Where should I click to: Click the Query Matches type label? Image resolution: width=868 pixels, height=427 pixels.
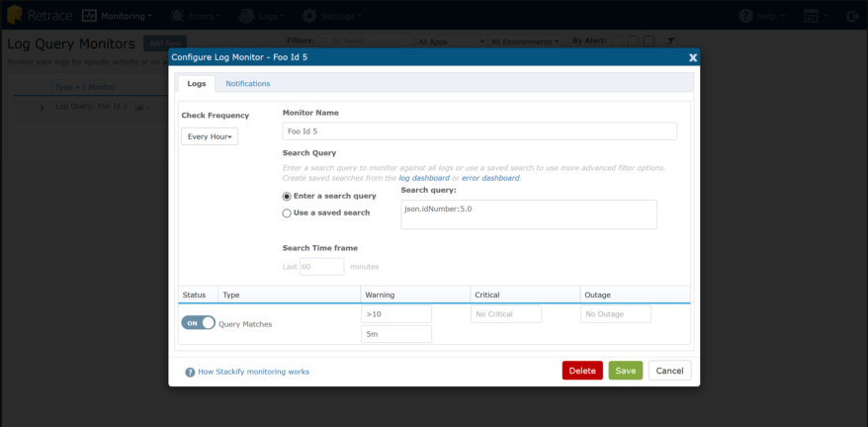[x=245, y=324]
